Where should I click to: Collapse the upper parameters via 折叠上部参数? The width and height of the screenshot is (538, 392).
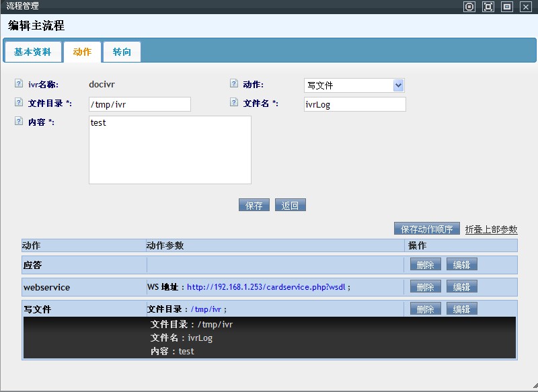pyautogui.click(x=491, y=229)
